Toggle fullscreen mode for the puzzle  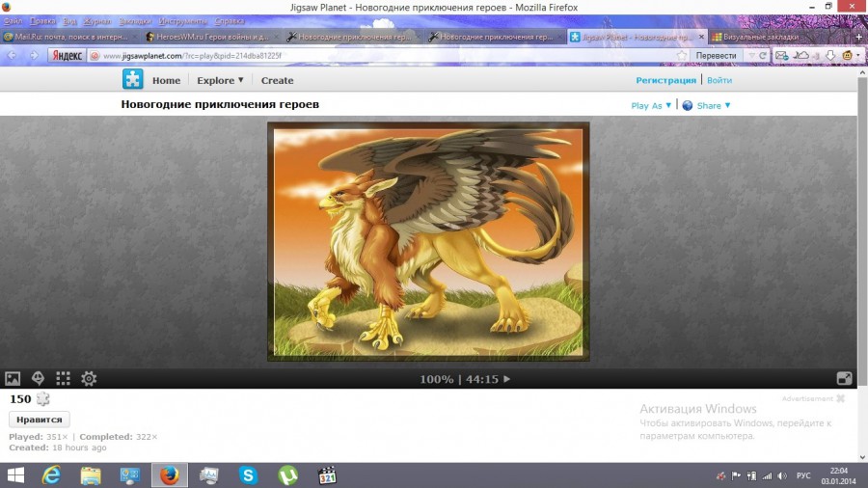pos(844,379)
